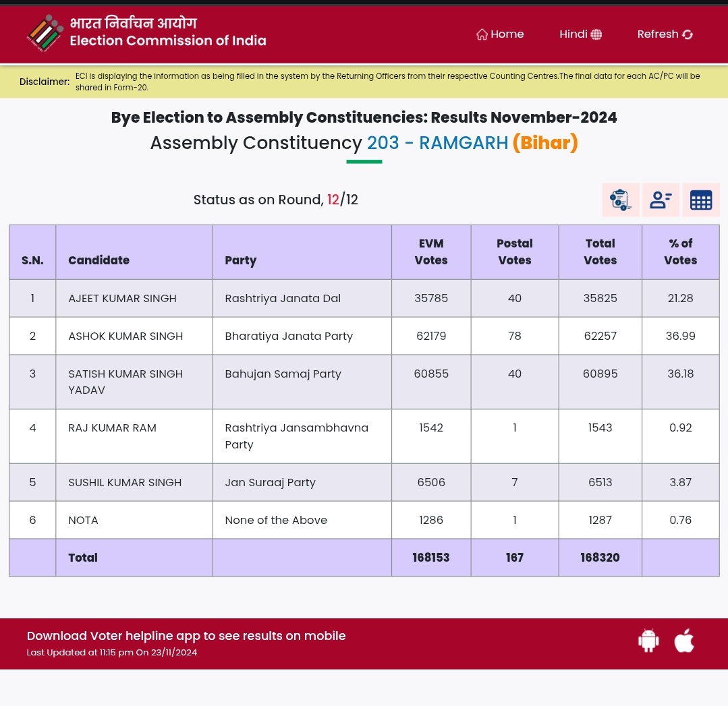Click total votes value 60895
The image size is (728, 706).
coord(600,374)
